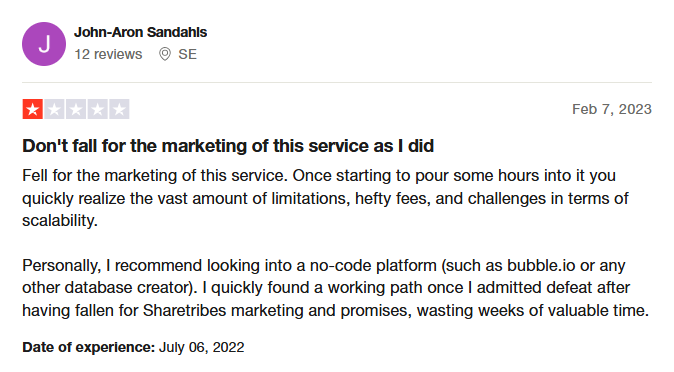The width and height of the screenshot is (674, 372).
Task: Click the third grey rating star
Action: (x=76, y=109)
